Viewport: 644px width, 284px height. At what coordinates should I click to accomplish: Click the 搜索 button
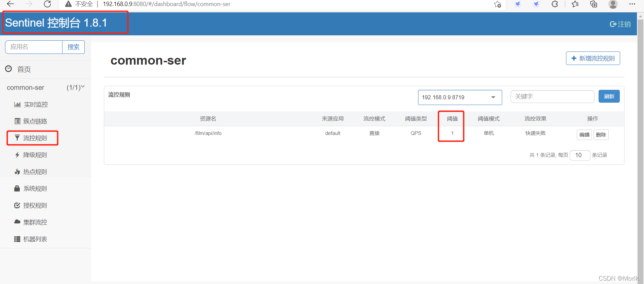tap(73, 47)
